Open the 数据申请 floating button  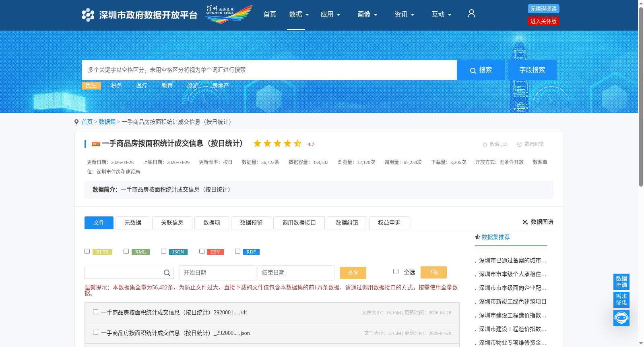[x=621, y=282]
